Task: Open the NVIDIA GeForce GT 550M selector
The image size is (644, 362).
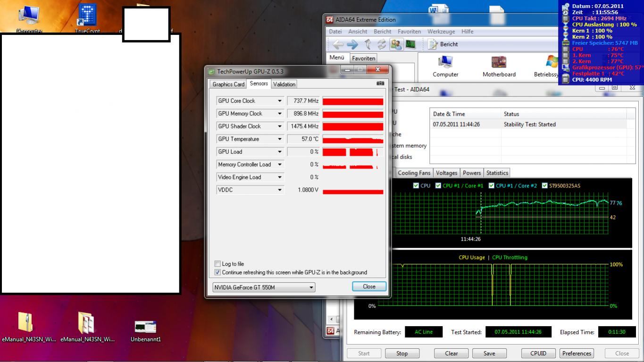Action: tap(264, 287)
